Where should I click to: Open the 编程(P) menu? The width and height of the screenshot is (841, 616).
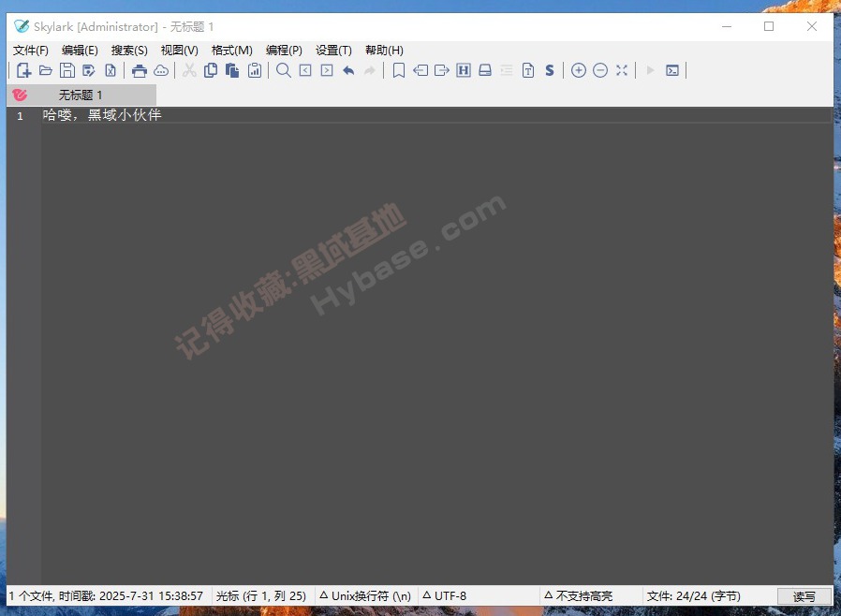click(x=284, y=51)
